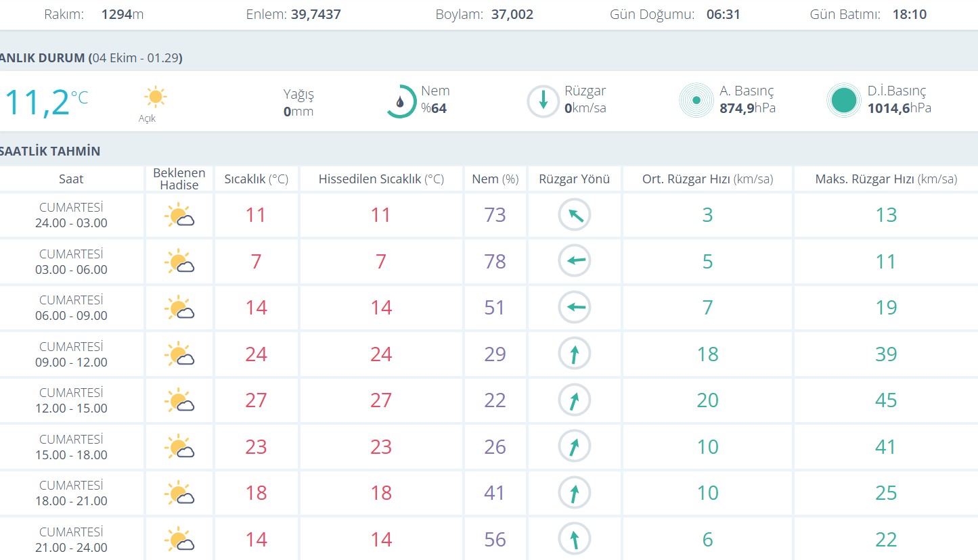Click the 15.00 - 18.00 time slot cell
This screenshot has height=560, width=978.
point(72,447)
